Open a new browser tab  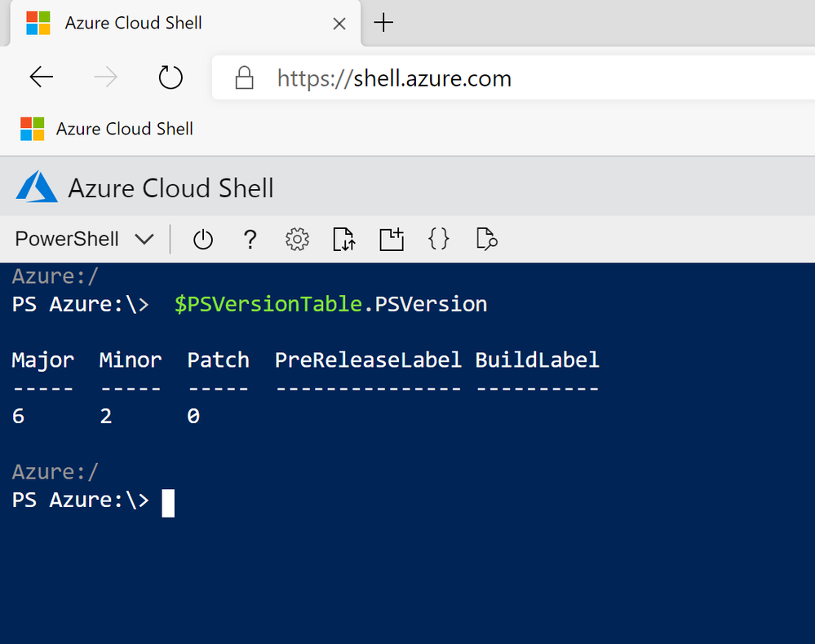(383, 23)
